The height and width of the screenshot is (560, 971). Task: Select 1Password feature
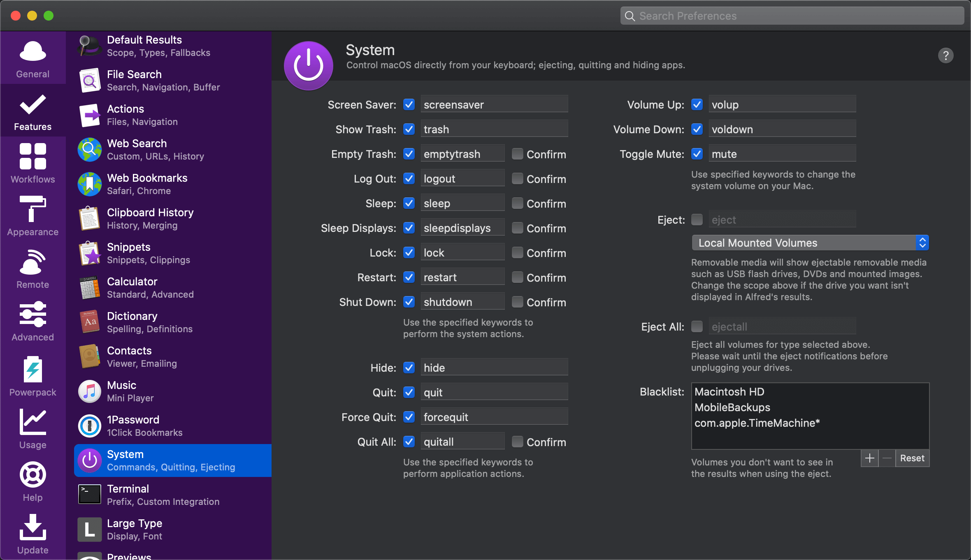[x=173, y=426]
